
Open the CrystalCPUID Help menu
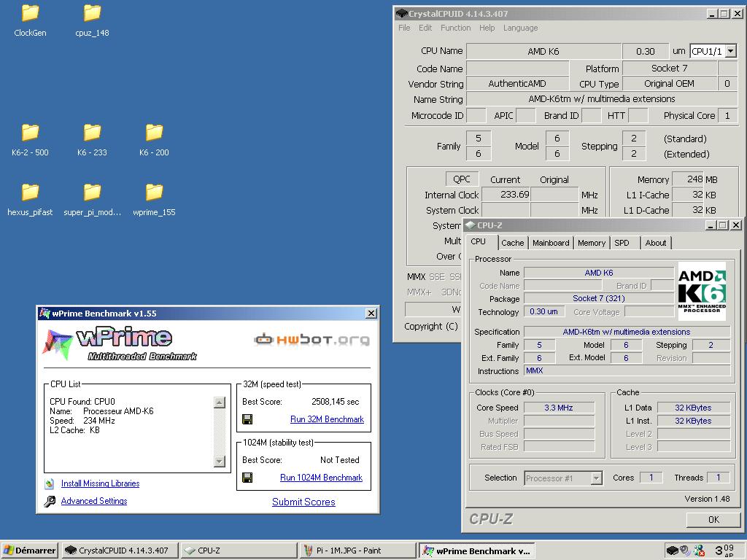487,28
